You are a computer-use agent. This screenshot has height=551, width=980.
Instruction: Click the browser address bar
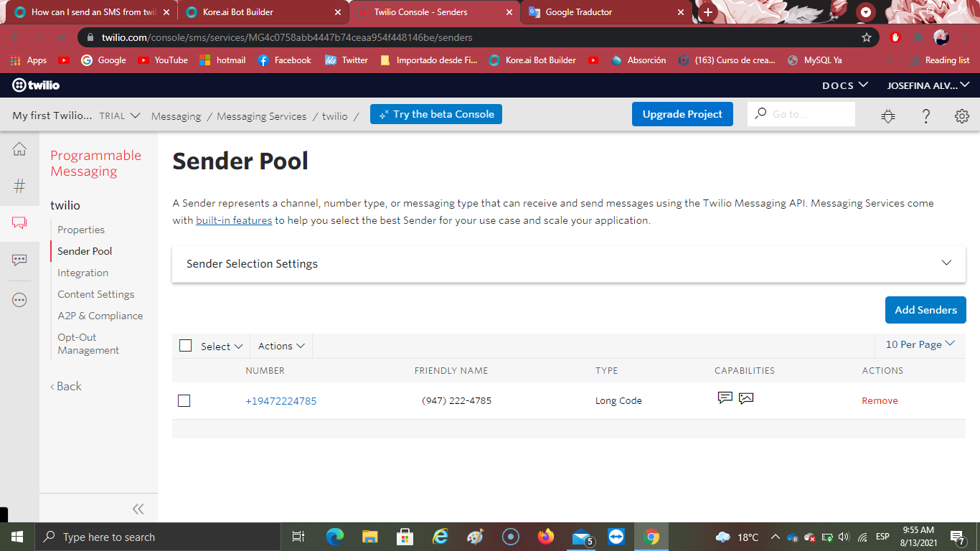[473, 37]
